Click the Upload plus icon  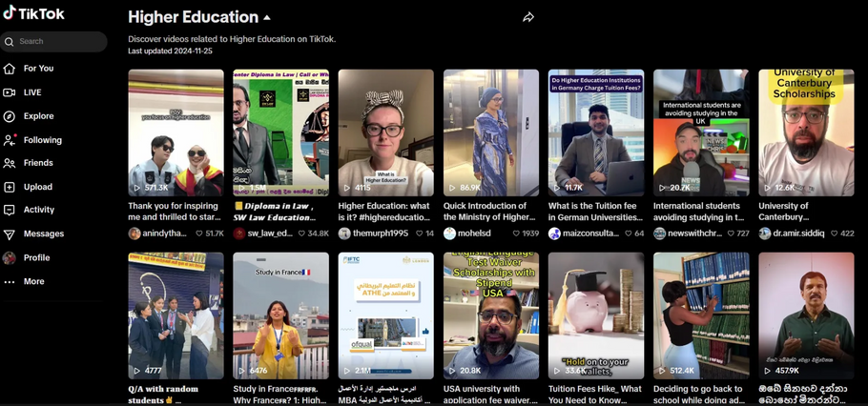pyautogui.click(x=9, y=187)
